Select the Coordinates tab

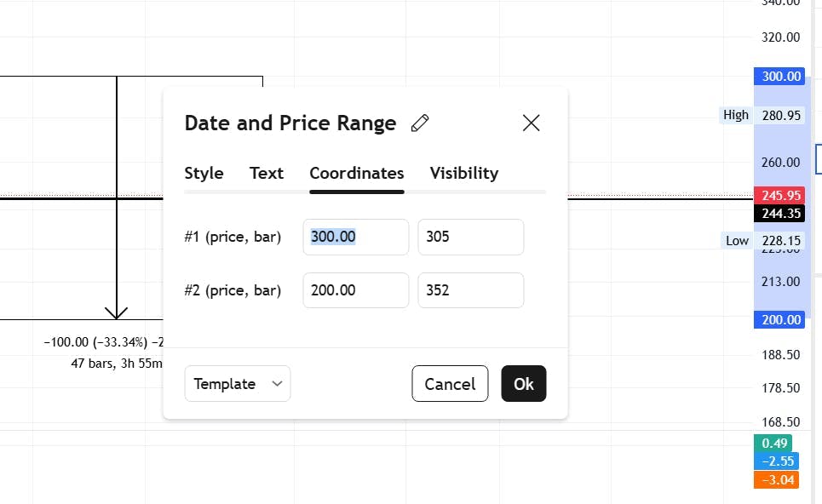357,173
